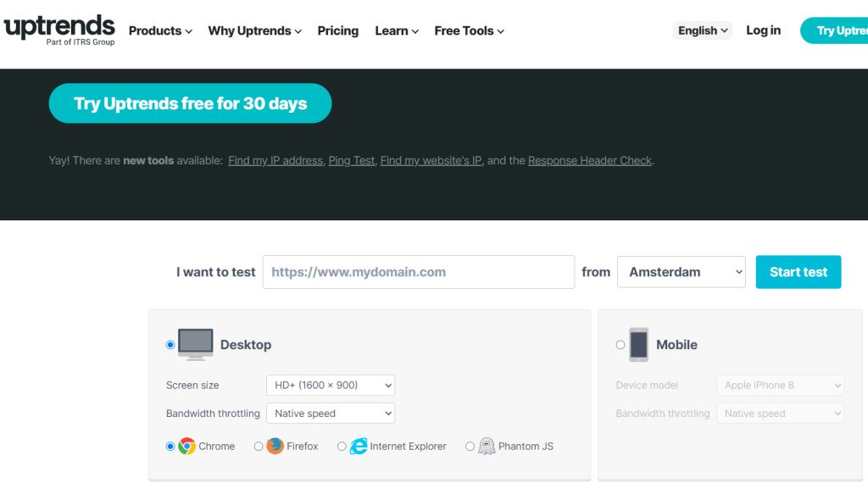Click the Firefox browser icon
Viewport: 868px width, 483px height.
(x=275, y=446)
